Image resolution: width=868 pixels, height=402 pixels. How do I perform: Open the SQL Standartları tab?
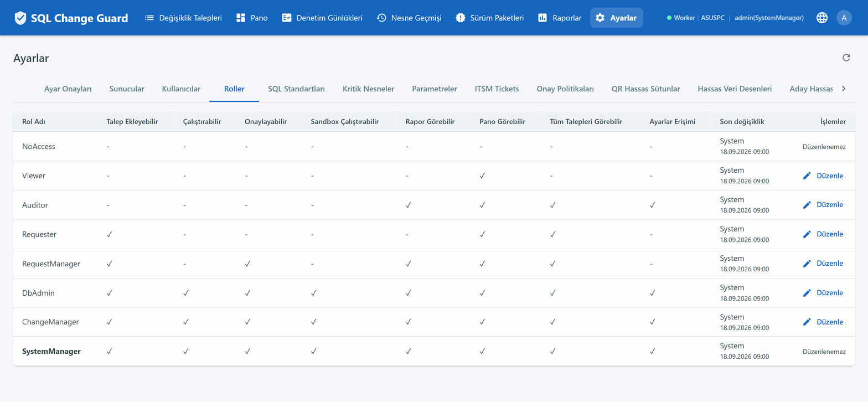(296, 89)
